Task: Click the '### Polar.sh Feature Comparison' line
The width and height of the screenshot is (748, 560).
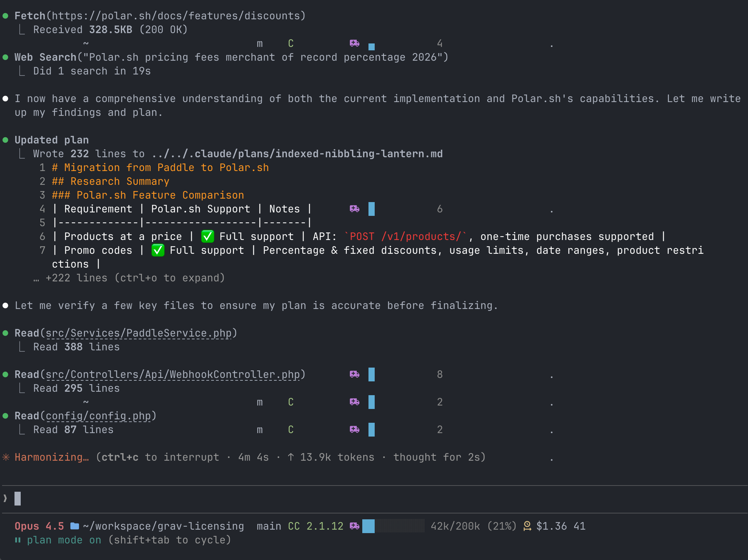Action: (x=148, y=195)
